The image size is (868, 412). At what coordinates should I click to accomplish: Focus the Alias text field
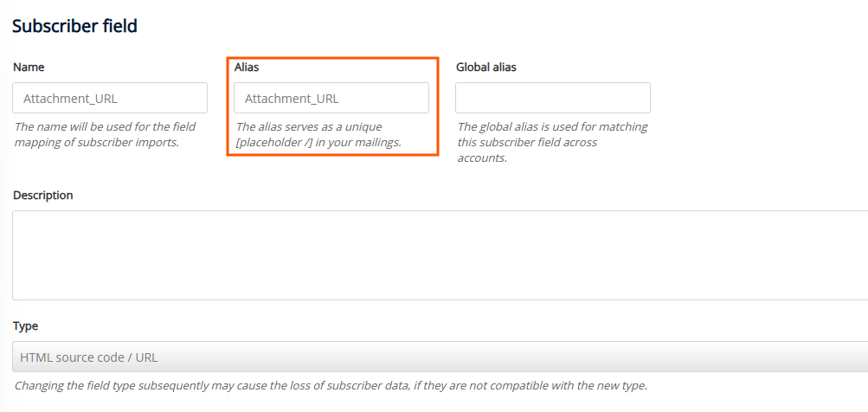[331, 98]
